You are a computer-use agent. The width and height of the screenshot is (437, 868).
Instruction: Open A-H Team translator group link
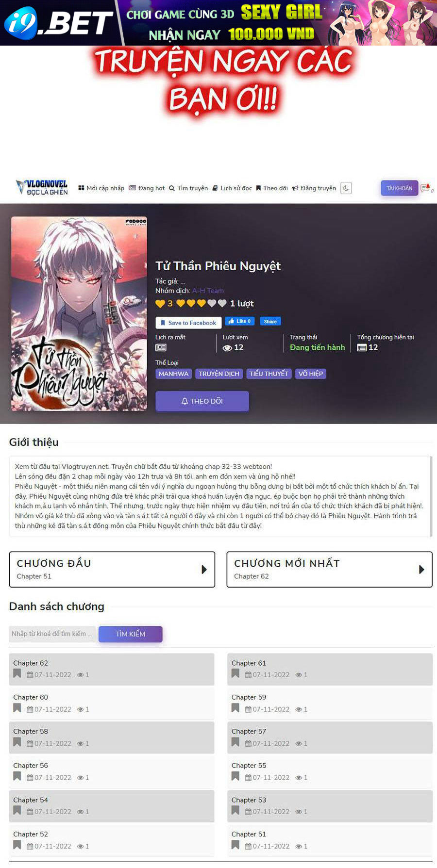pyautogui.click(x=208, y=291)
